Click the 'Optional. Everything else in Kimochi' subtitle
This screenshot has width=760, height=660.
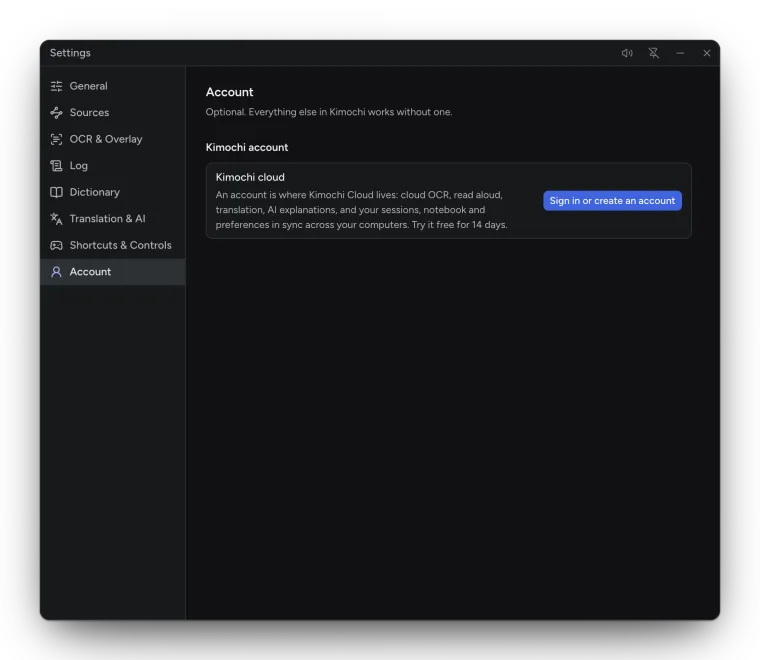(x=329, y=112)
